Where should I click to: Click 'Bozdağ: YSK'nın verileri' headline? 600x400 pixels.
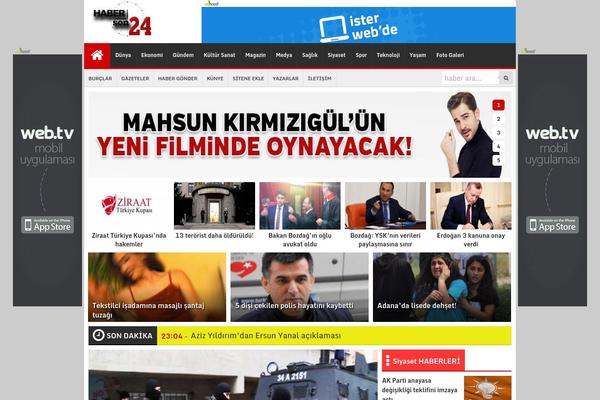tap(385, 240)
